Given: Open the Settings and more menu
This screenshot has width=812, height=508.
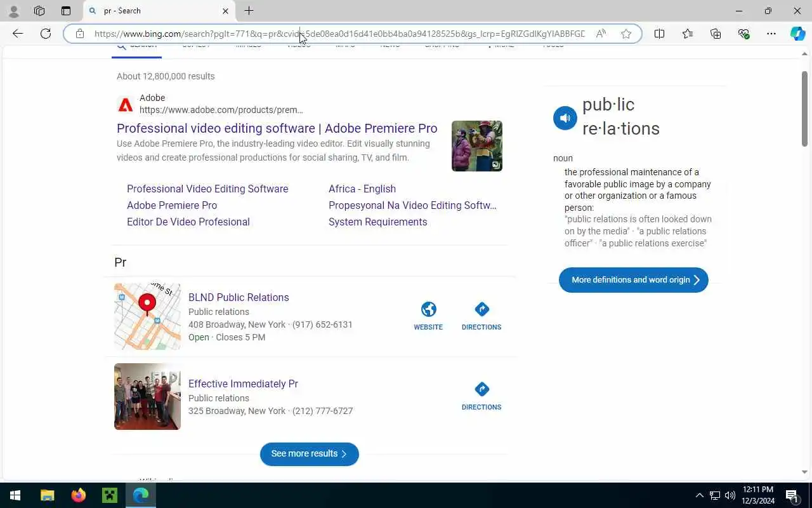Looking at the screenshot, I should (x=771, y=34).
